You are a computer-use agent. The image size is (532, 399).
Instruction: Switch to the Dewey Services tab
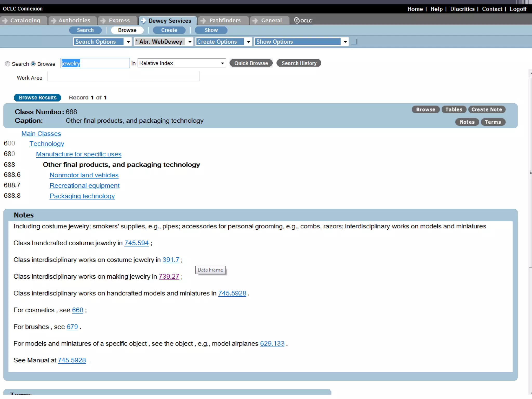pyautogui.click(x=169, y=21)
